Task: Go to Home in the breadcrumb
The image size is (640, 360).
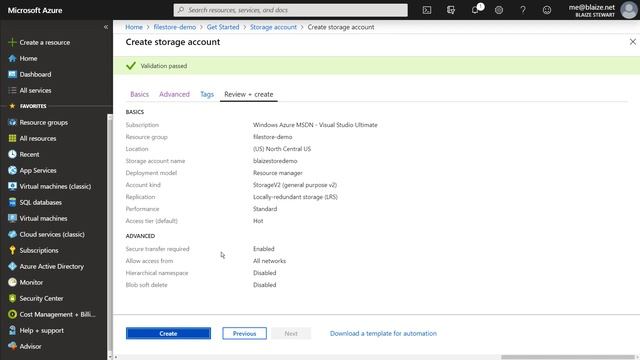Action: [x=134, y=27]
